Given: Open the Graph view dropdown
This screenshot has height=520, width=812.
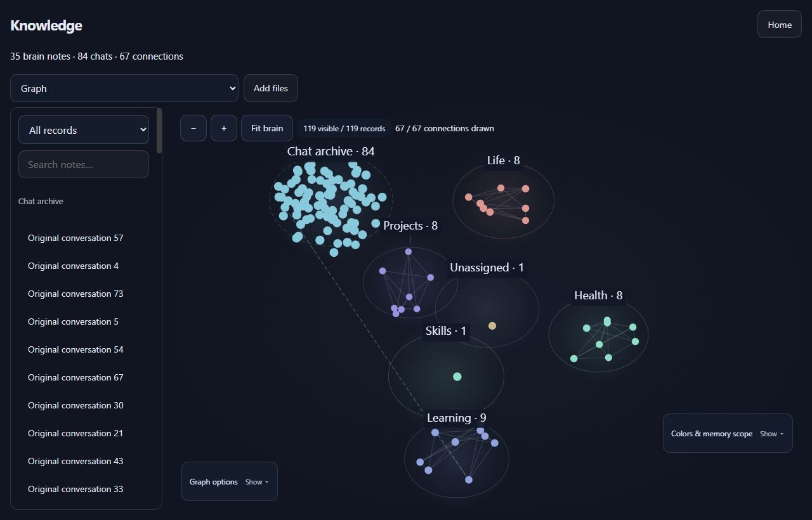Looking at the screenshot, I should (x=124, y=88).
